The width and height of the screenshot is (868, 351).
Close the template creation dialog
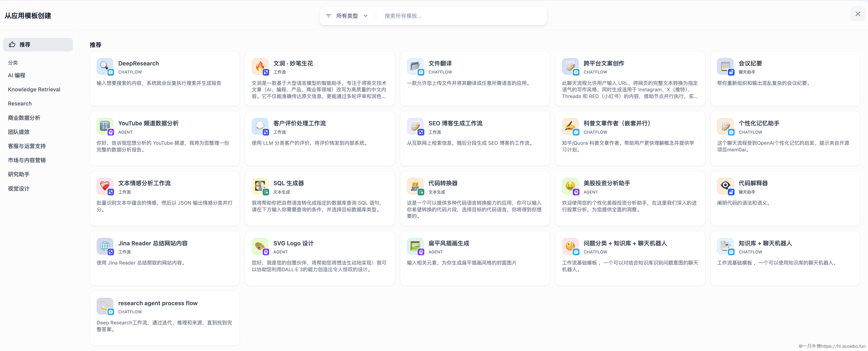858,14
